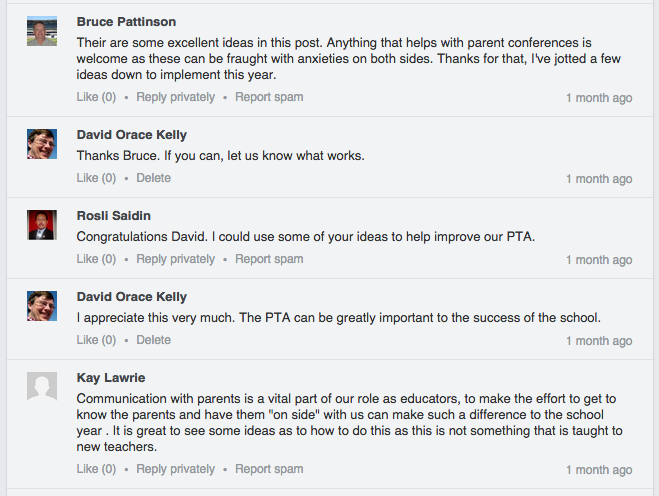Open Kay Lawrie's name link

(111, 378)
